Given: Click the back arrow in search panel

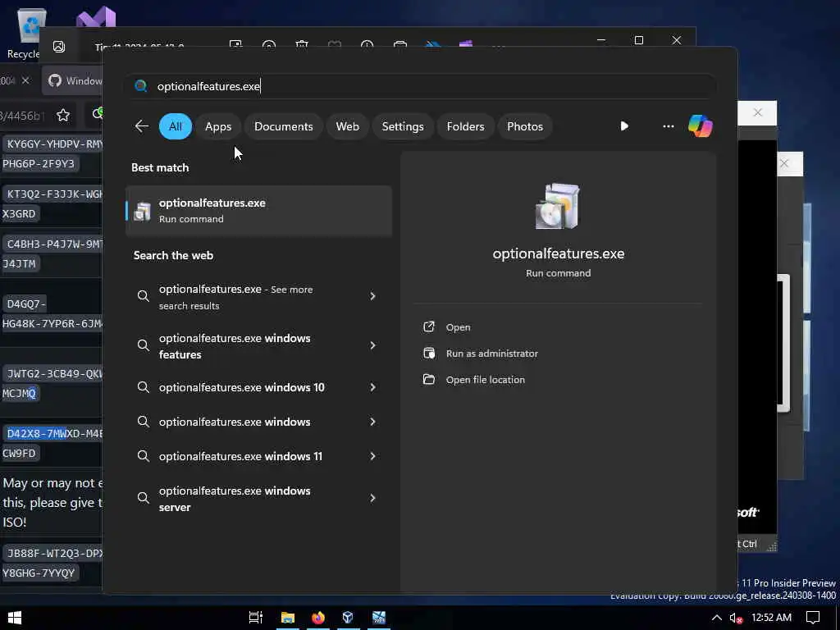Looking at the screenshot, I should coord(141,126).
